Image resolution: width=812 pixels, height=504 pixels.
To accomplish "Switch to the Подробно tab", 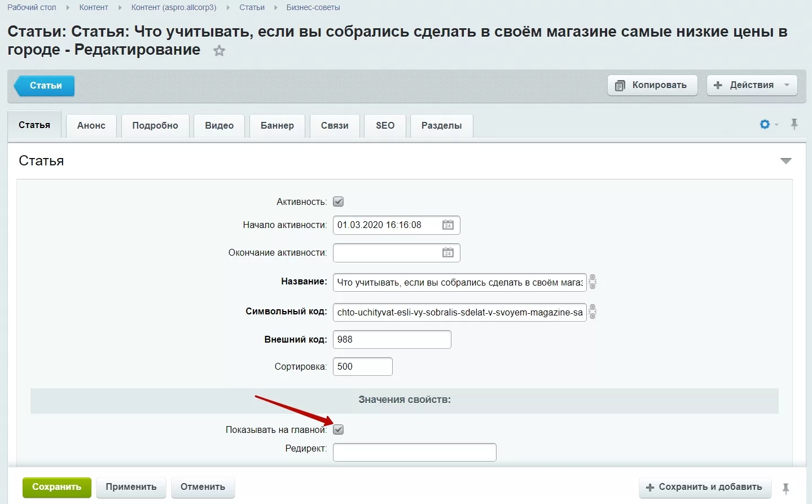I will click(155, 125).
